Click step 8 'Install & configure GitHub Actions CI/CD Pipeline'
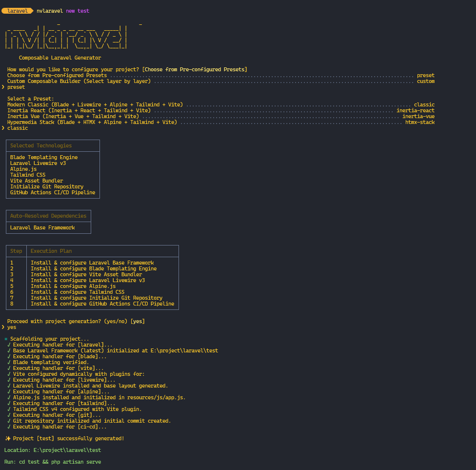 (x=102, y=304)
